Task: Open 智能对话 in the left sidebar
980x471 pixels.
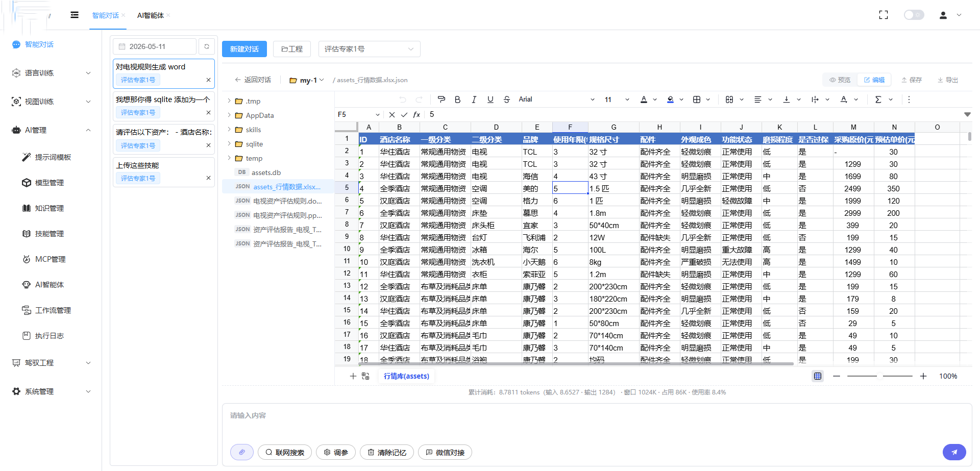Action: [39, 44]
